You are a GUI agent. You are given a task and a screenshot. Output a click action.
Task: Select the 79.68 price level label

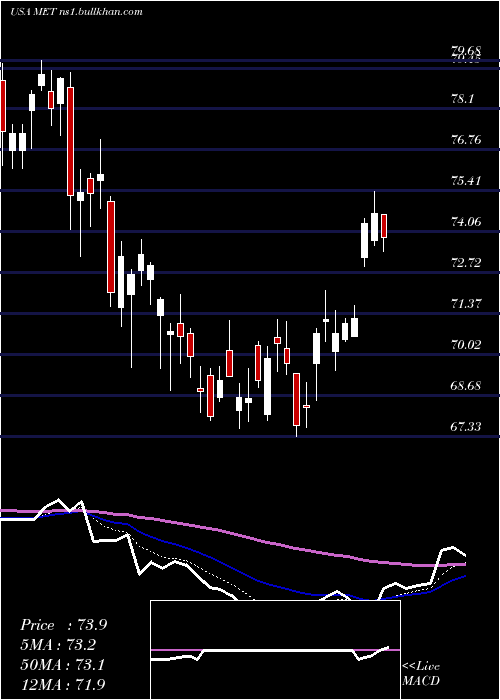[466, 52]
